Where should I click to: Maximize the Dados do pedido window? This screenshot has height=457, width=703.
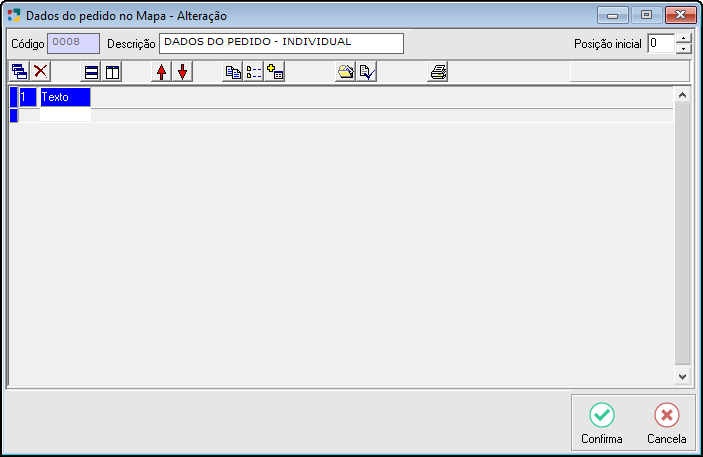[647, 15]
